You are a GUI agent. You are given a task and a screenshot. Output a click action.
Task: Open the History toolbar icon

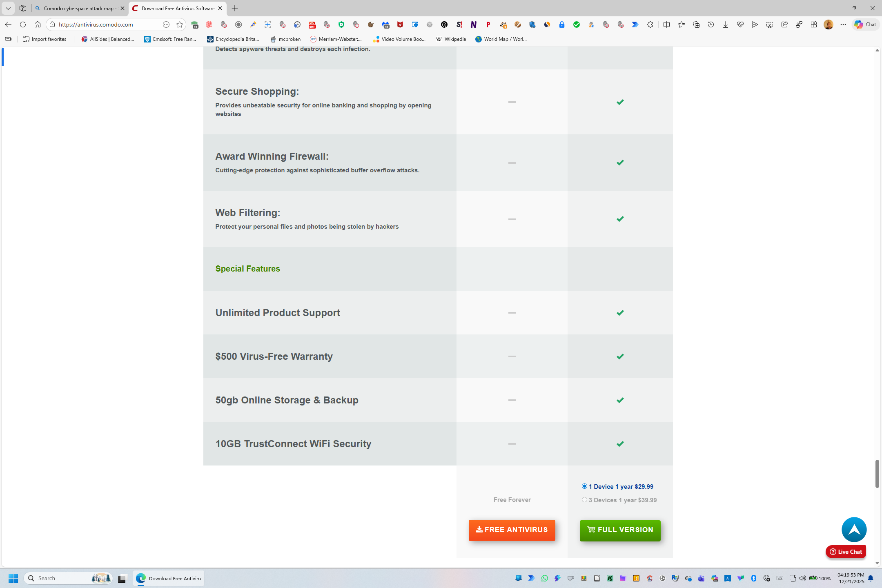[x=711, y=24]
